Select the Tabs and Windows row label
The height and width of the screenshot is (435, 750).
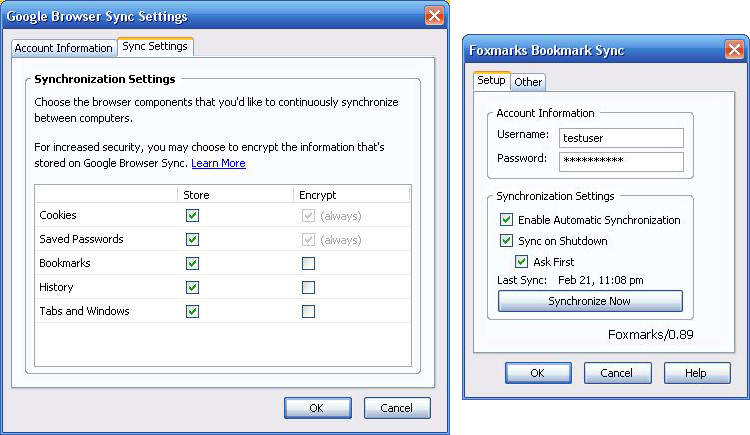coord(84,311)
